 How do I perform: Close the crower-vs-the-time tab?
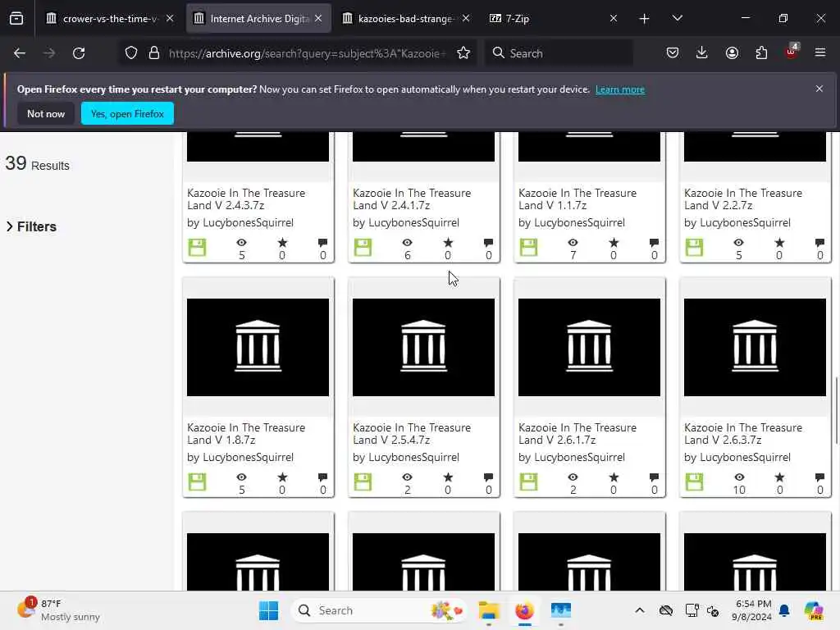(x=170, y=18)
